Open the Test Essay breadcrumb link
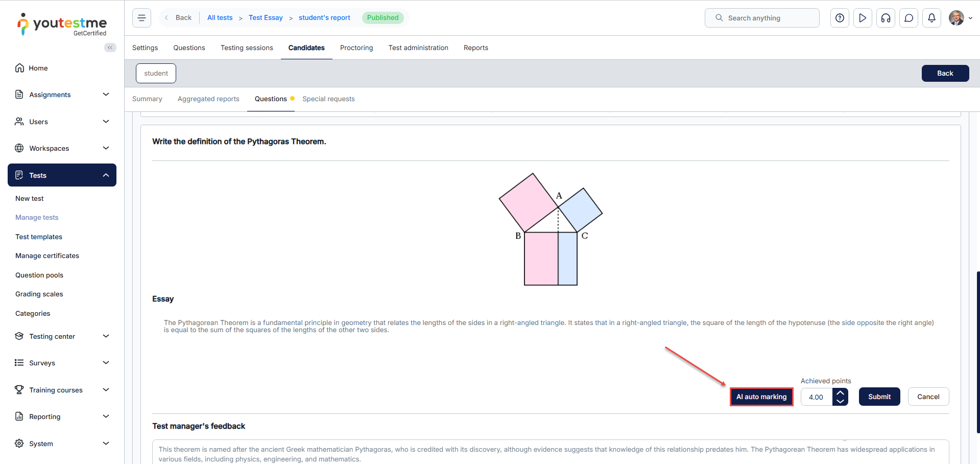This screenshot has width=980, height=464. (x=266, y=17)
